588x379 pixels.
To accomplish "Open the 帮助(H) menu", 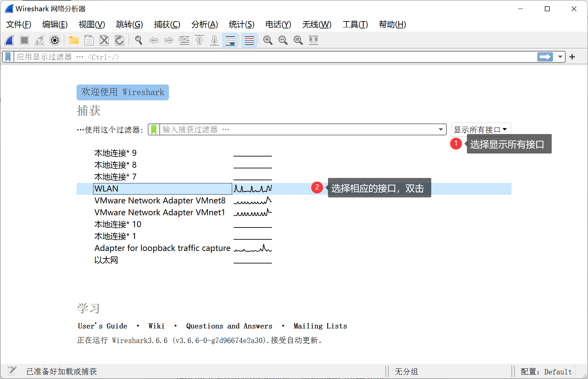I will 392,24.
